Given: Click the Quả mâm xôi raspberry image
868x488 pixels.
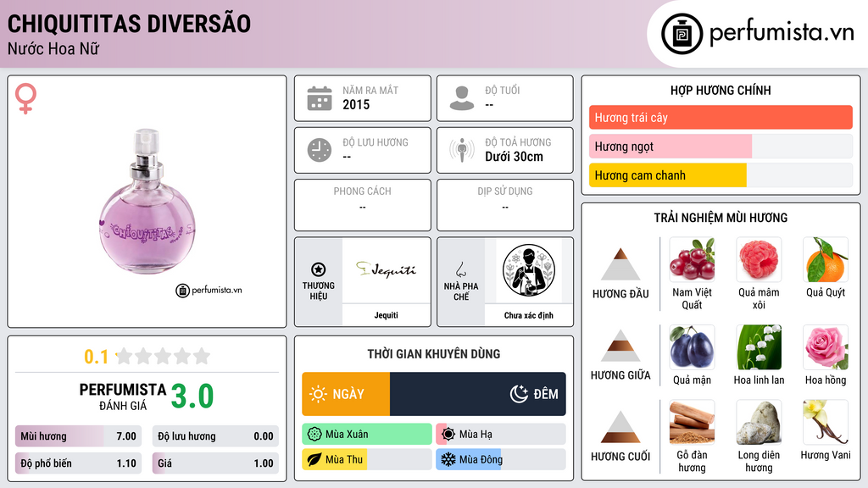Looking at the screenshot, I should (x=759, y=259).
